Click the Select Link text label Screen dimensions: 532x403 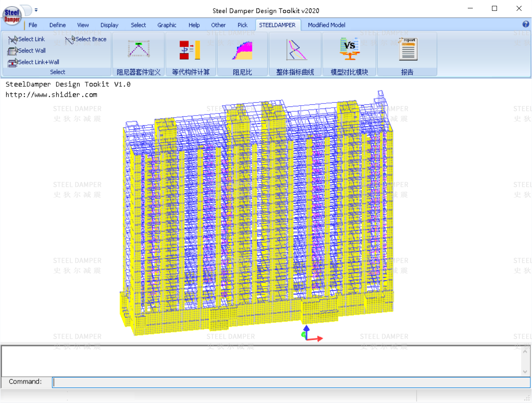tap(31, 39)
